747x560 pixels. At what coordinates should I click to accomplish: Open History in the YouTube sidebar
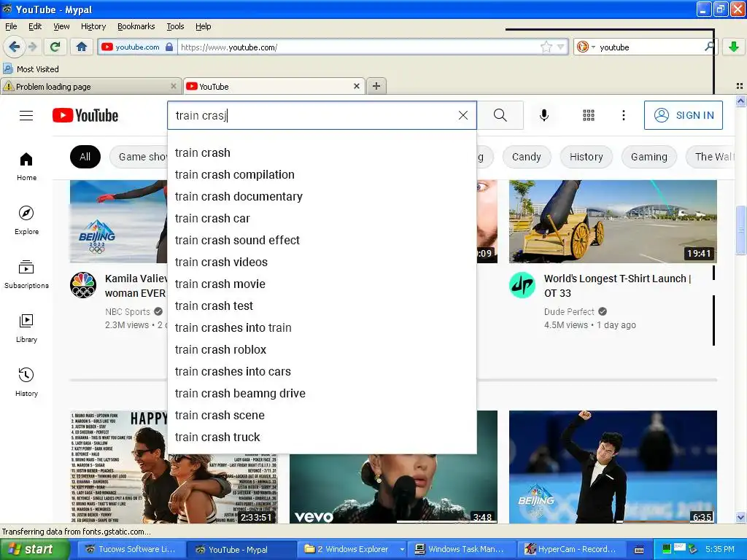[26, 382]
